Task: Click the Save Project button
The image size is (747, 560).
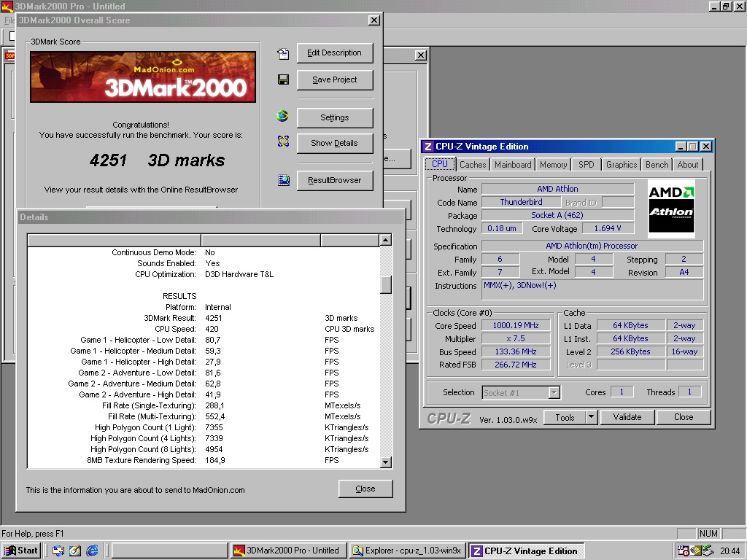Action: [334, 80]
